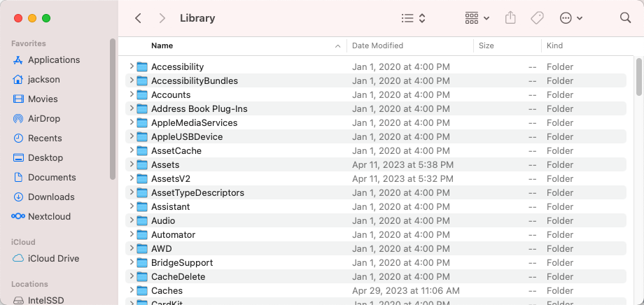Expand the Caches folder disclosure triangle
The image size is (644, 305).
click(132, 290)
